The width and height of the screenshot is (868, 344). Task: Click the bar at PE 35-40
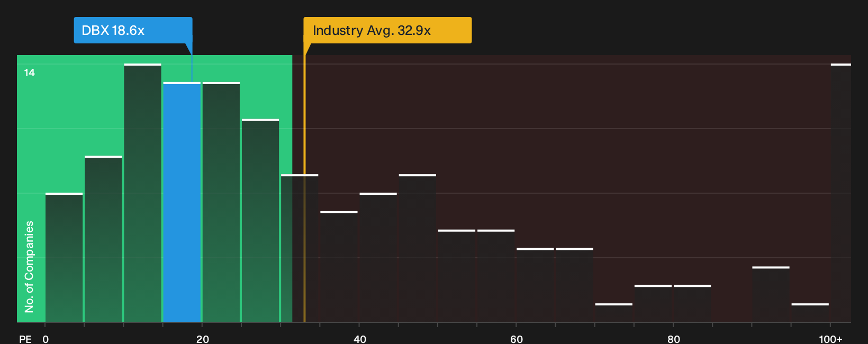339,267
